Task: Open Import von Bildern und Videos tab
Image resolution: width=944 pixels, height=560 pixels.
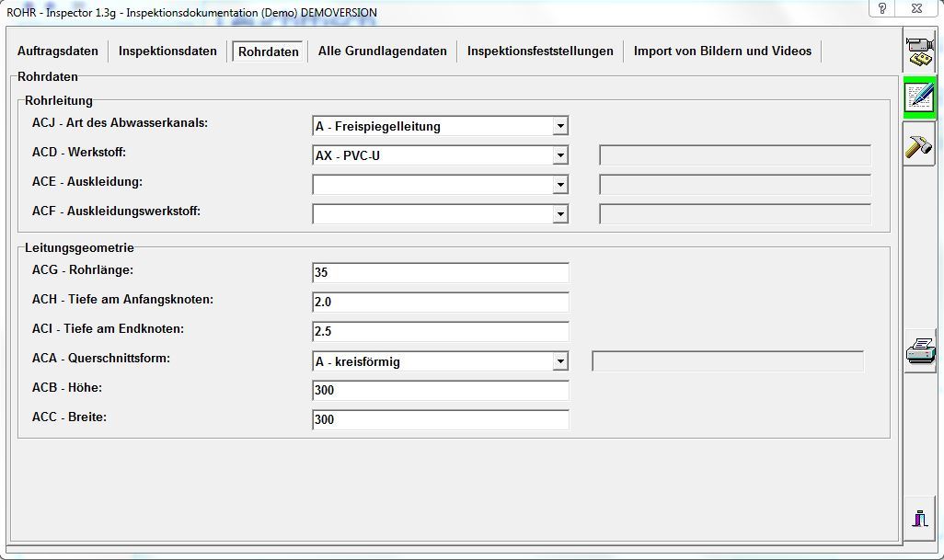Action: pyautogui.click(x=722, y=51)
